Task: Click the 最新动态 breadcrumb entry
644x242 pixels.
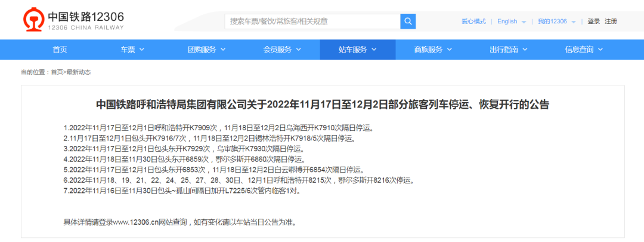Action: click(x=79, y=72)
